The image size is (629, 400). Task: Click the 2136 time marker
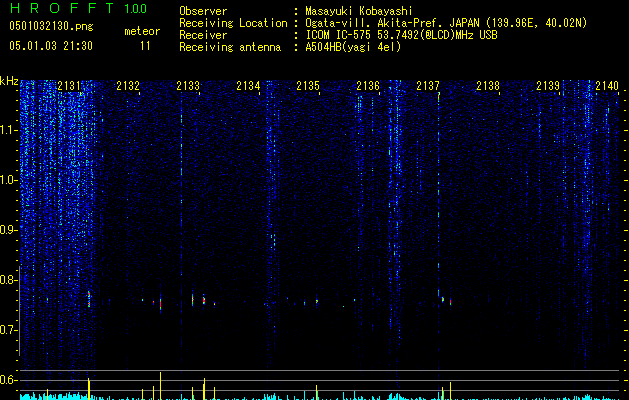coord(368,86)
